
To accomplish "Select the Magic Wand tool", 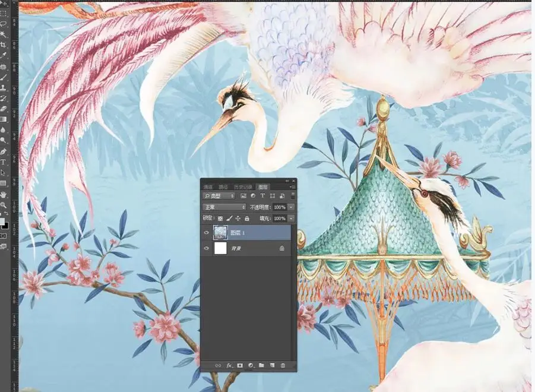I will coord(4,34).
